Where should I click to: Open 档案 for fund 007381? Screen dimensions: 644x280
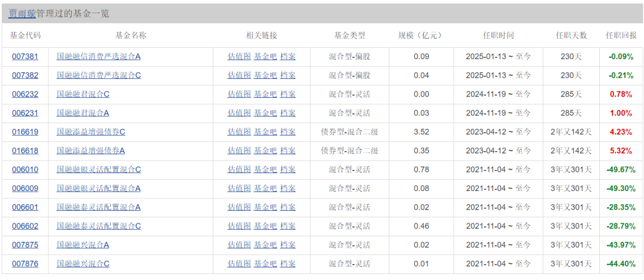288,57
